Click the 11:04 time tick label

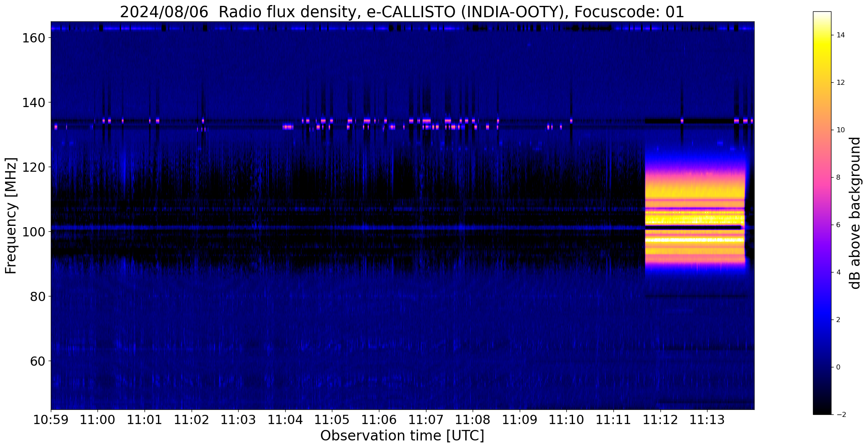(286, 420)
